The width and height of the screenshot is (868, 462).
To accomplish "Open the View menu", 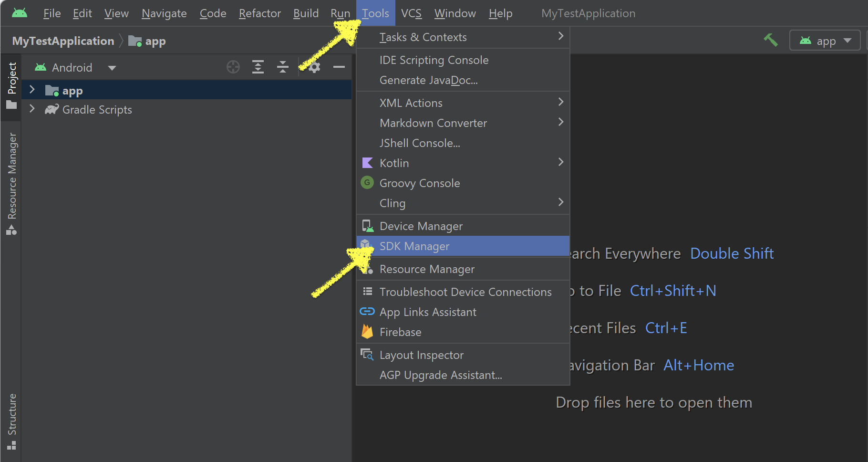I will (x=116, y=13).
